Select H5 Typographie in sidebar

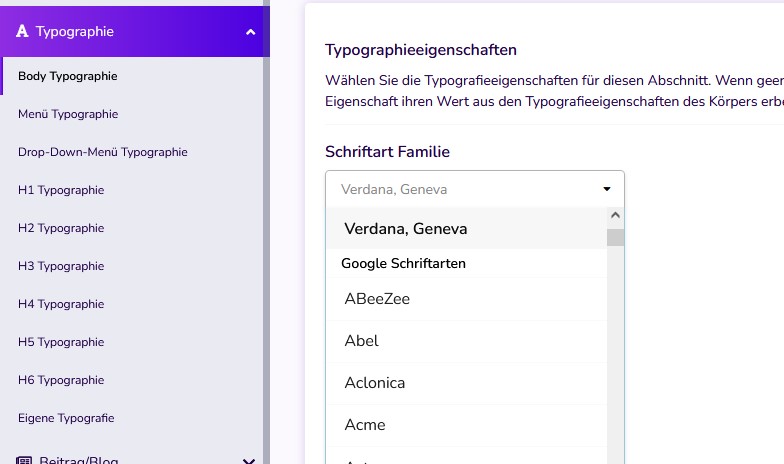(x=61, y=342)
